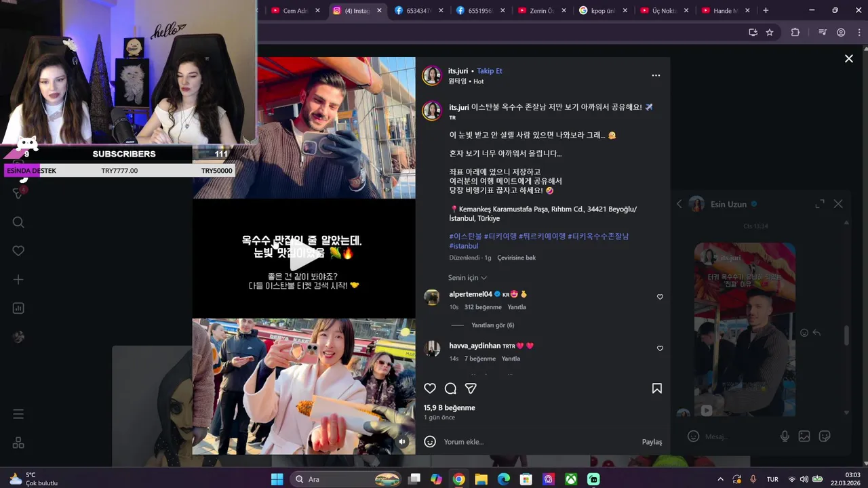868x488 pixels.
Task: Reply to havva_aydinhan with 'Yanıtla'
Action: [x=511, y=359]
